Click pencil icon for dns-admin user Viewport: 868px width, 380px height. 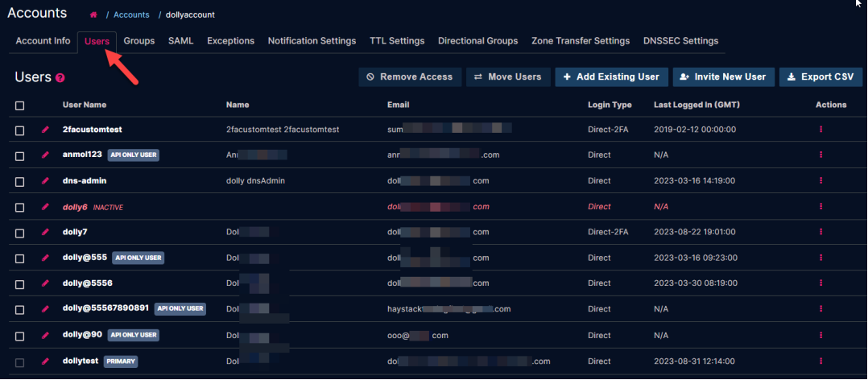tap(45, 180)
